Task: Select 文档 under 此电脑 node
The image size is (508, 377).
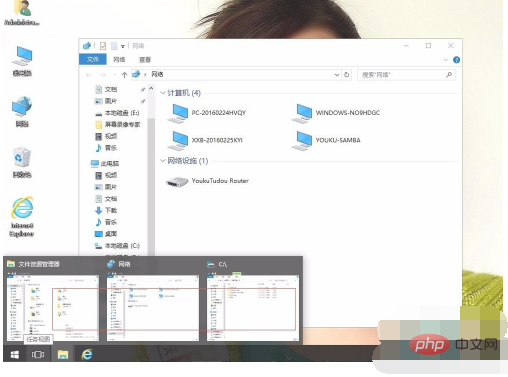Action: tap(106, 199)
